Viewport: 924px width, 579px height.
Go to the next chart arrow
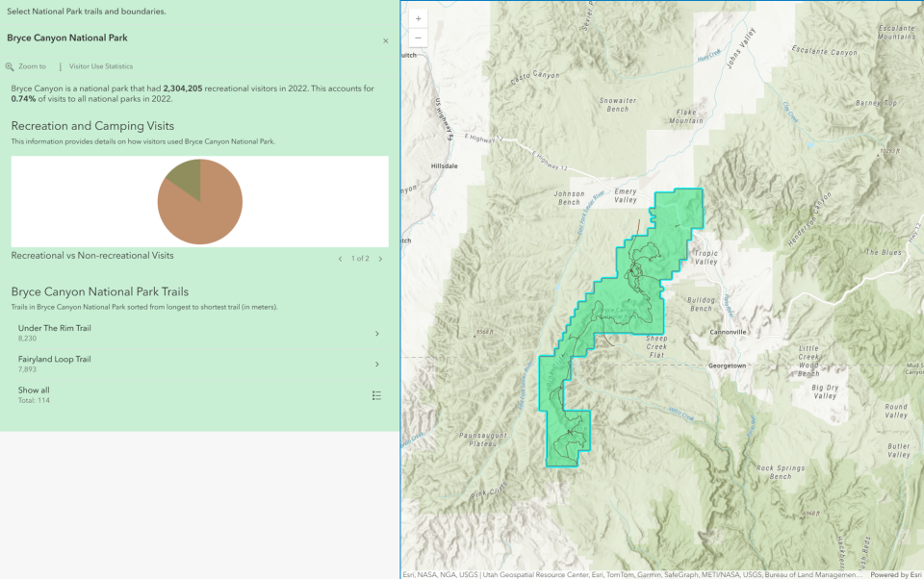point(380,259)
